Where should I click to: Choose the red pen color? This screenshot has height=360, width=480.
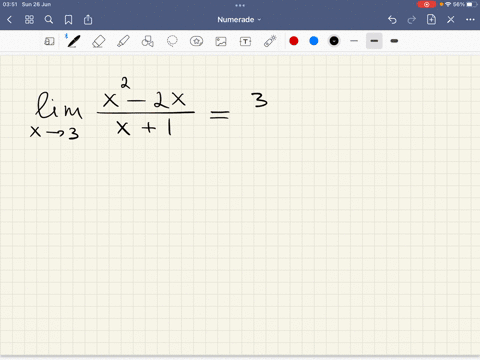coord(294,41)
